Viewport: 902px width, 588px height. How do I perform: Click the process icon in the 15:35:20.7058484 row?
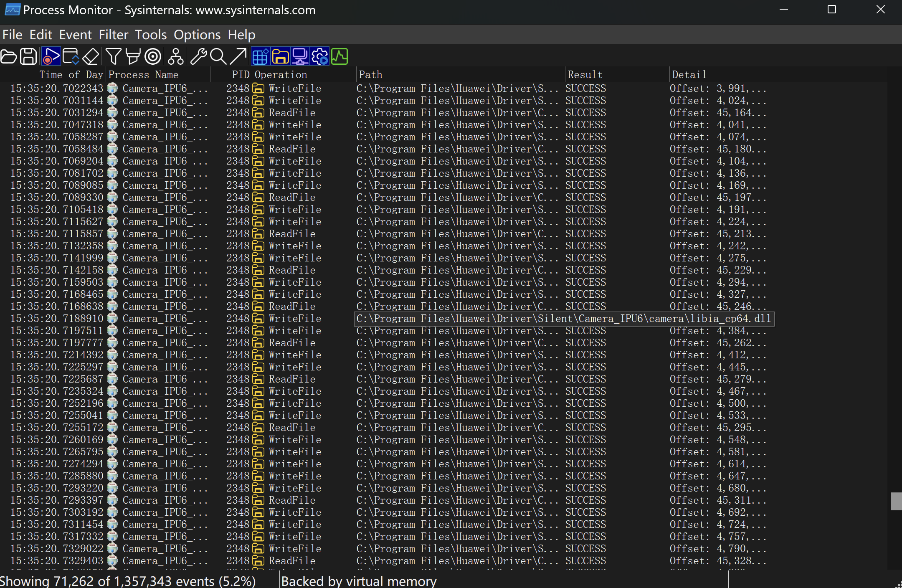pyautogui.click(x=112, y=149)
